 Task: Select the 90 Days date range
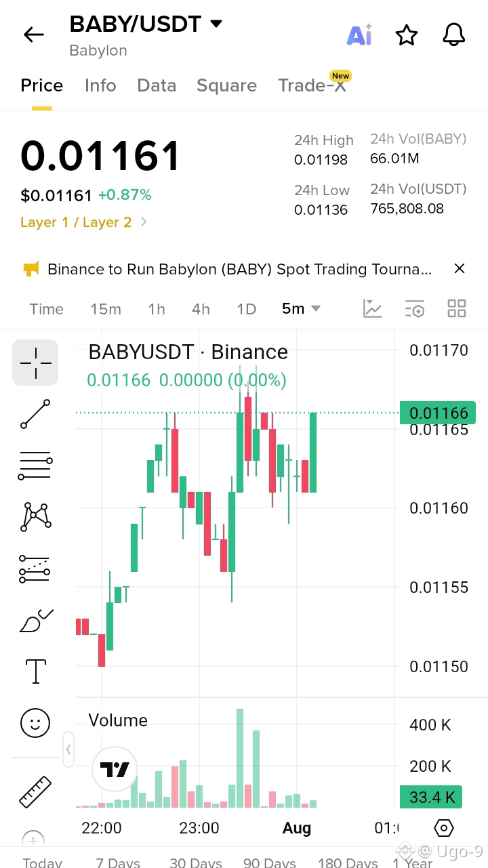pyautogui.click(x=270, y=862)
